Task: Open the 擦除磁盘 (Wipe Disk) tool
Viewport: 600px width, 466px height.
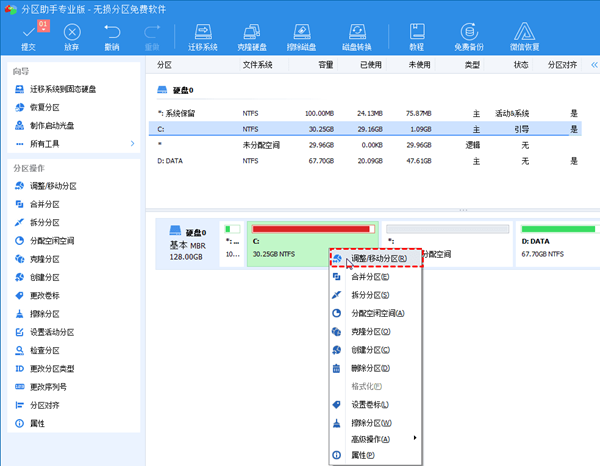Action: [x=302, y=37]
